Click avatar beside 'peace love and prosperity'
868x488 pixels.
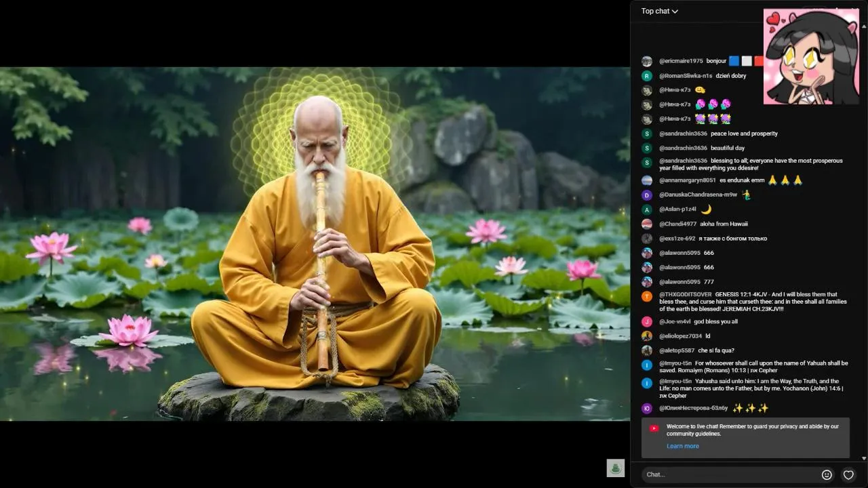click(x=647, y=134)
